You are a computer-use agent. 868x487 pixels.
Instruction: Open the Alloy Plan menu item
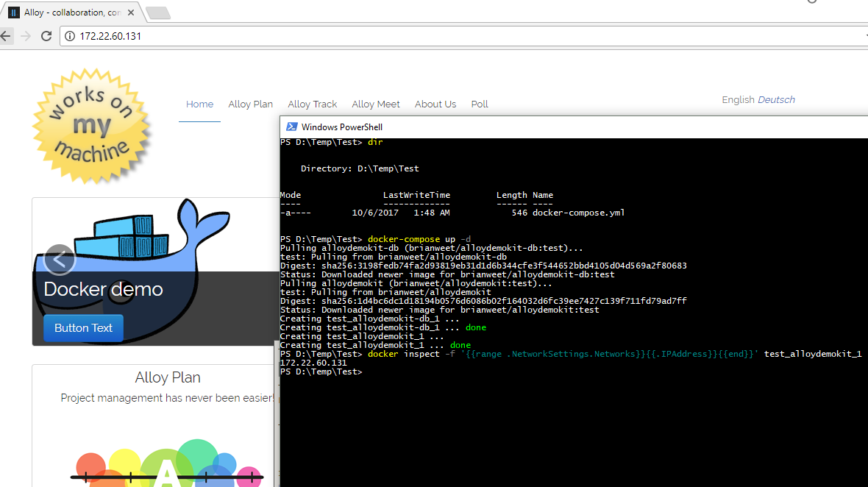(x=250, y=104)
